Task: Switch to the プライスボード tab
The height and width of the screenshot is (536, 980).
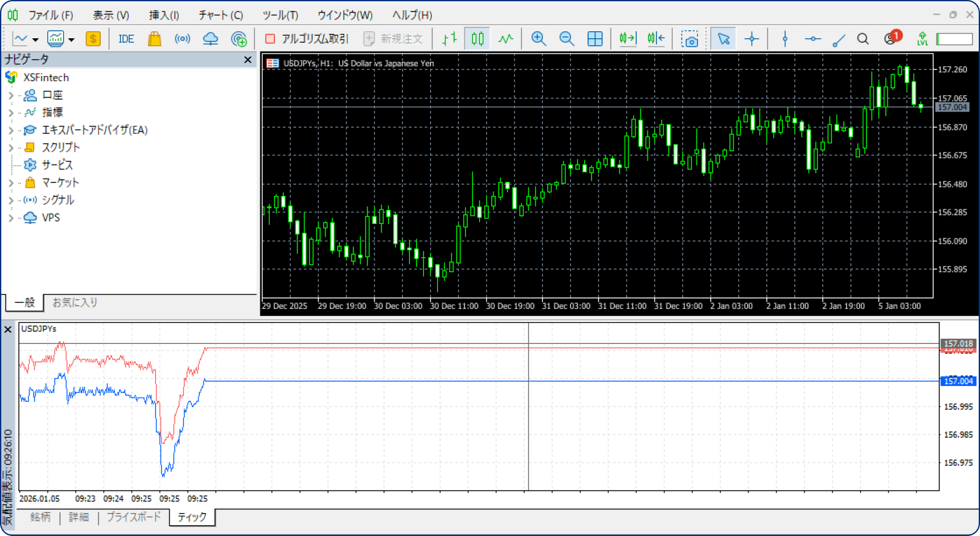Action: pos(134,517)
